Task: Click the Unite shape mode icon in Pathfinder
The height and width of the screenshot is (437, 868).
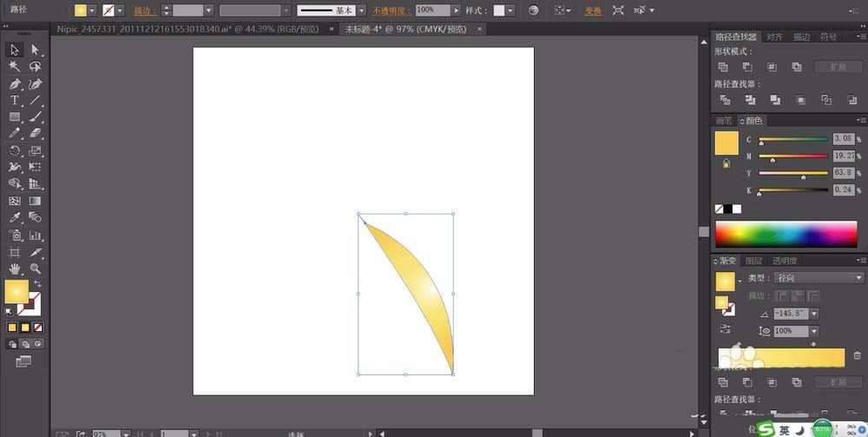Action: point(723,67)
